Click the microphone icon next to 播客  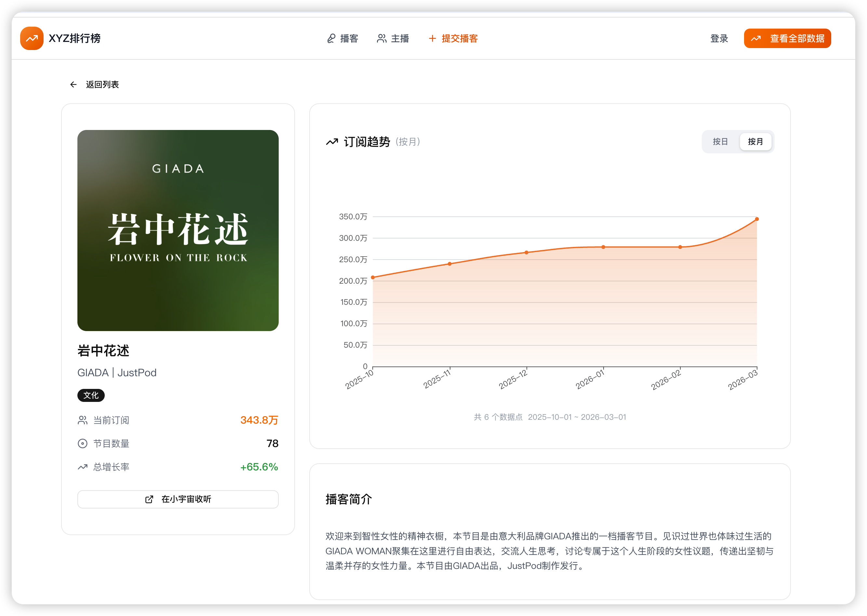(331, 39)
